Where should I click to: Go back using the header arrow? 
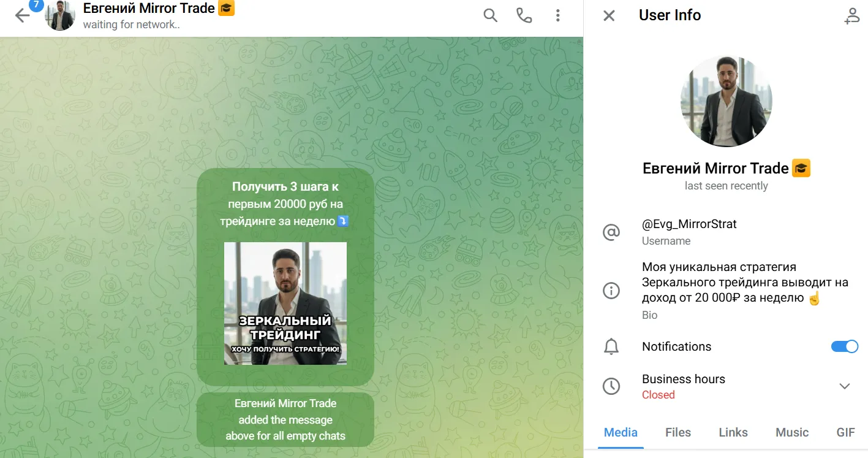point(22,16)
